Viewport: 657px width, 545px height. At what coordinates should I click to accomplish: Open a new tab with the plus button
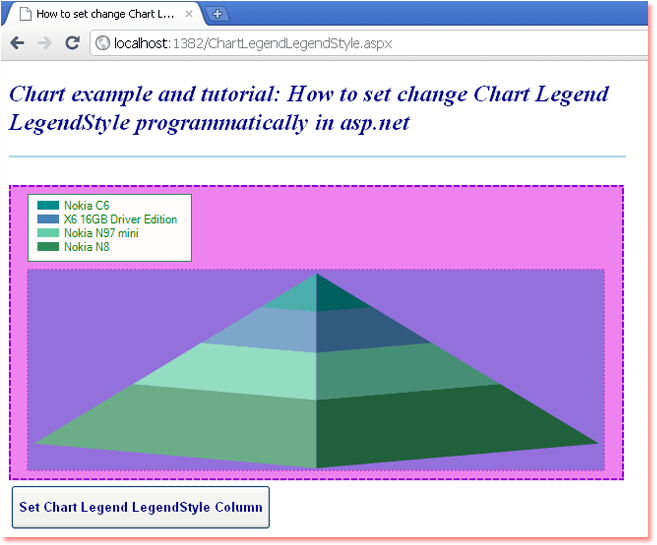(x=217, y=14)
